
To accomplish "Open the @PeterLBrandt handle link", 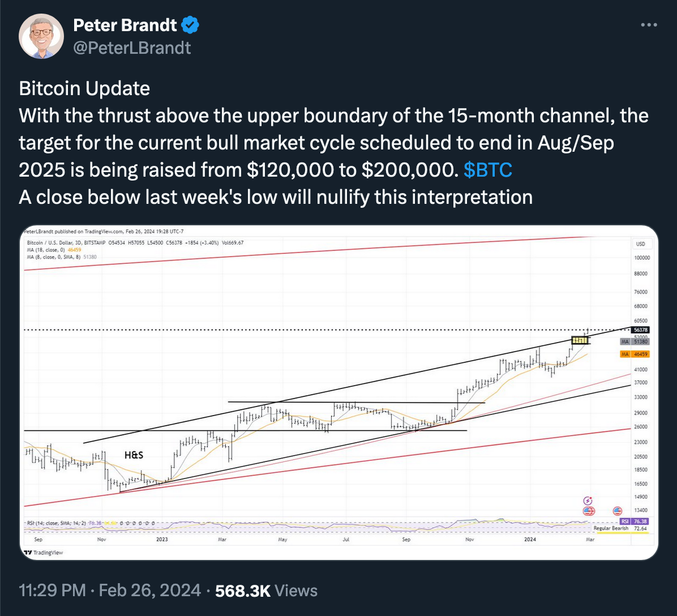I will pyautogui.click(x=132, y=48).
